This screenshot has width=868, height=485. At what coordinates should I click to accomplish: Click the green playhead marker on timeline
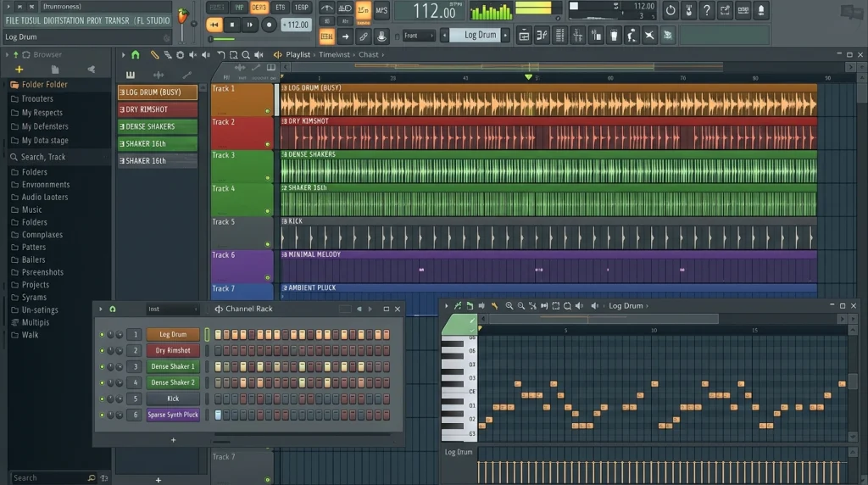point(529,77)
